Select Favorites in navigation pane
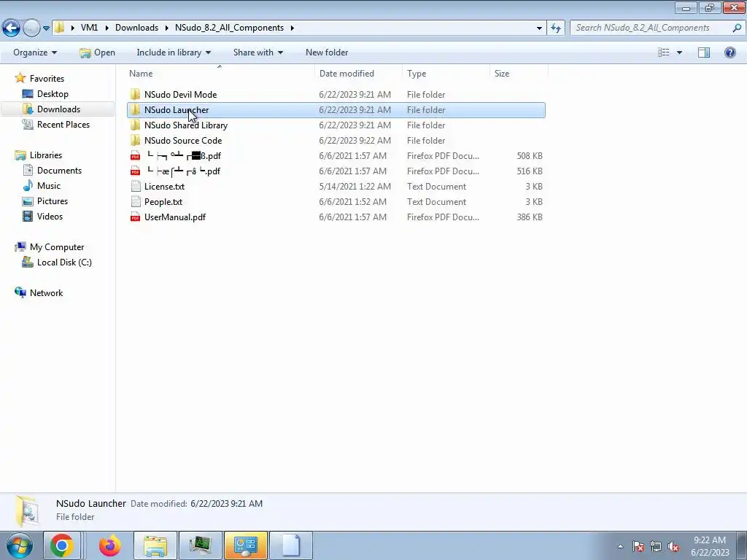 click(47, 79)
